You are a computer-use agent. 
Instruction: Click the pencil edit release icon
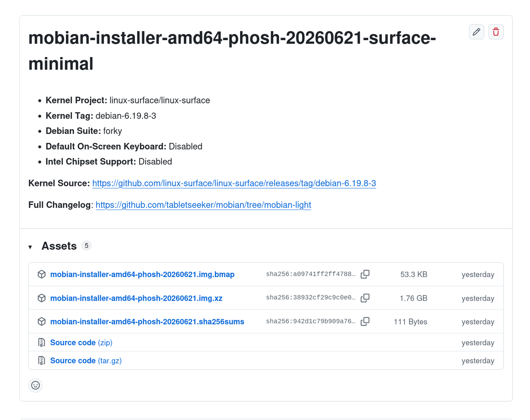477,32
